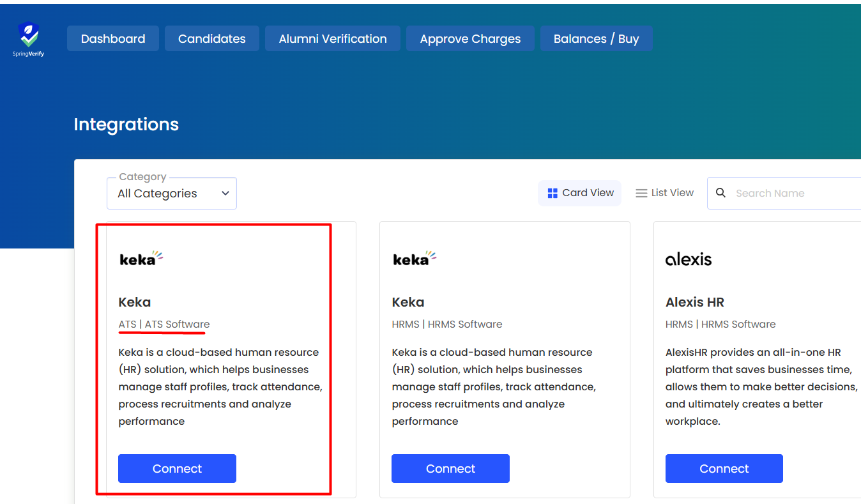Click the search magnifier icon
This screenshot has height=504, width=861.
click(x=720, y=193)
